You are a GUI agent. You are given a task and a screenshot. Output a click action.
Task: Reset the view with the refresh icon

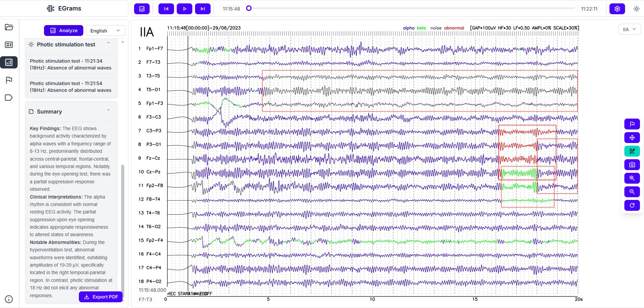pyautogui.click(x=632, y=205)
